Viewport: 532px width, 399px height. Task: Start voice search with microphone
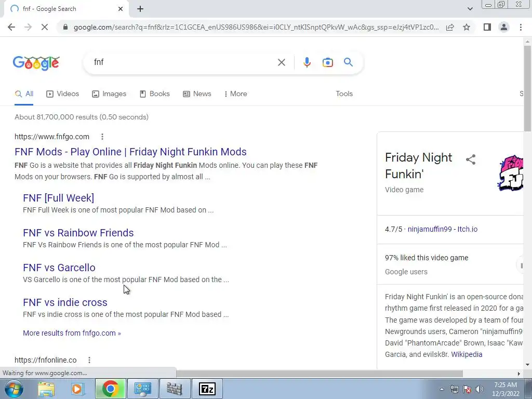[307, 62]
